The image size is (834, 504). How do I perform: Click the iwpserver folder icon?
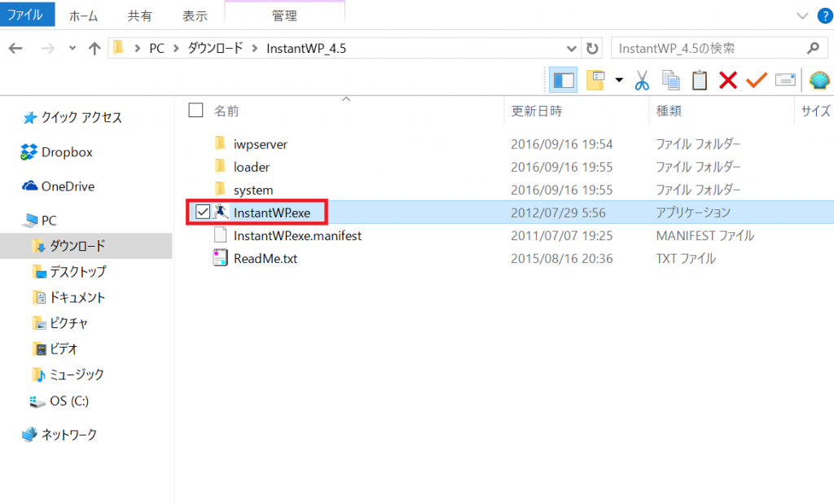coord(220,143)
